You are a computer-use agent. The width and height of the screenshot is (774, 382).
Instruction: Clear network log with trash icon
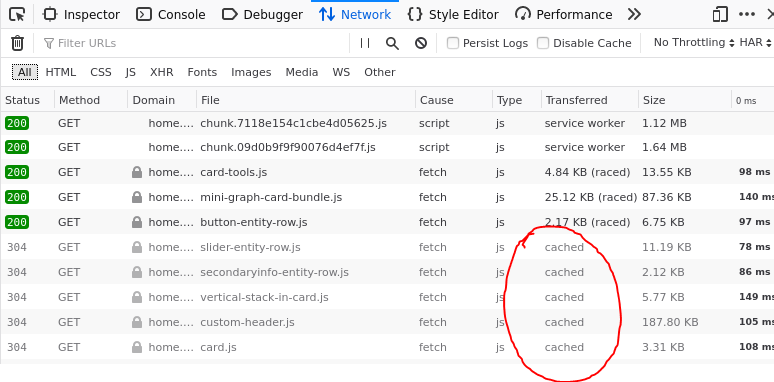(17, 43)
